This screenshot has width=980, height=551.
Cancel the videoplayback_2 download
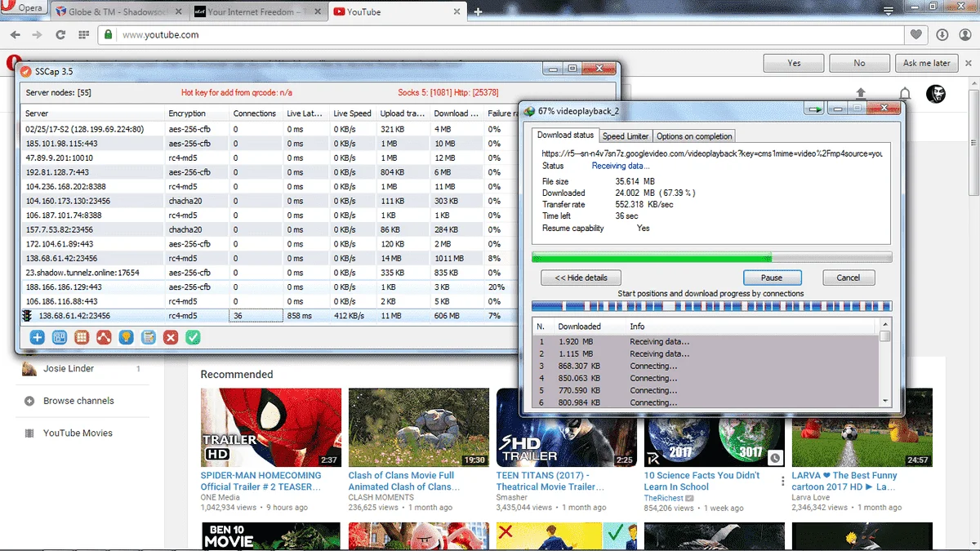848,278
